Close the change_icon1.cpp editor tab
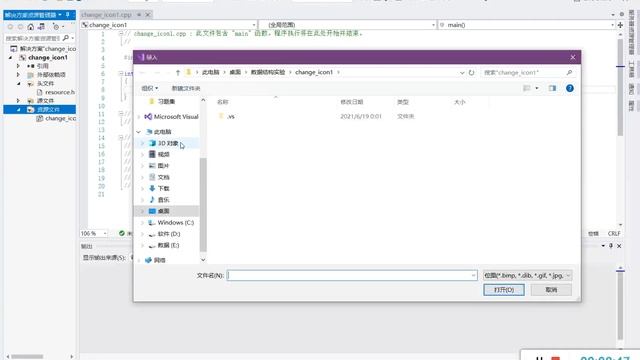Screen dimensions: 640x360 [148, 15]
